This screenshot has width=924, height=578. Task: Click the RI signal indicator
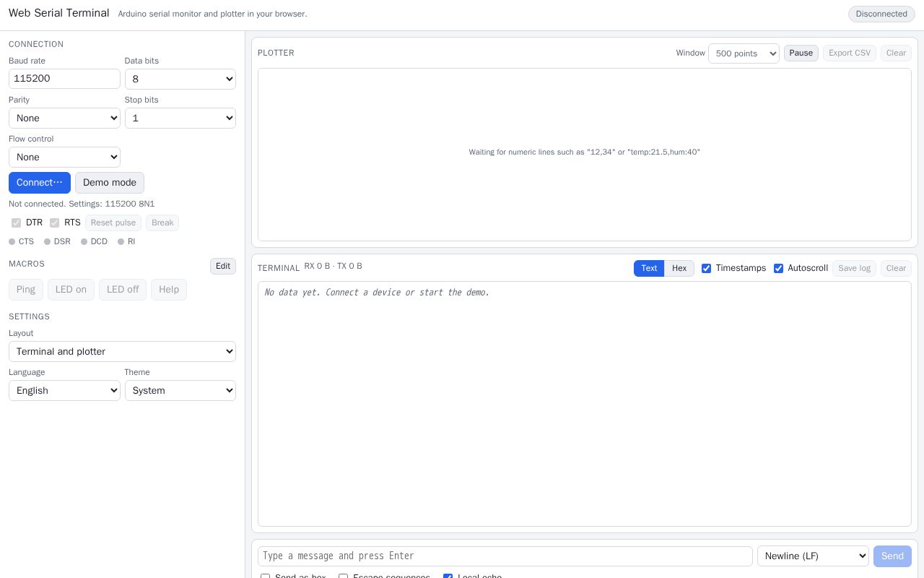[x=126, y=241]
